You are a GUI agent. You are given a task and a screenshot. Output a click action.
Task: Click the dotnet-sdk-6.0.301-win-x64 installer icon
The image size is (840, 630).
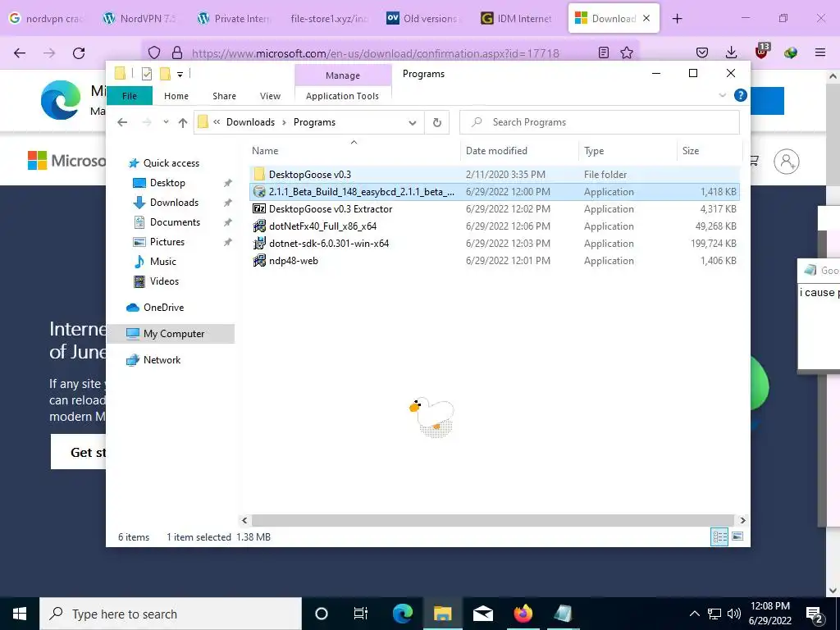click(x=259, y=243)
